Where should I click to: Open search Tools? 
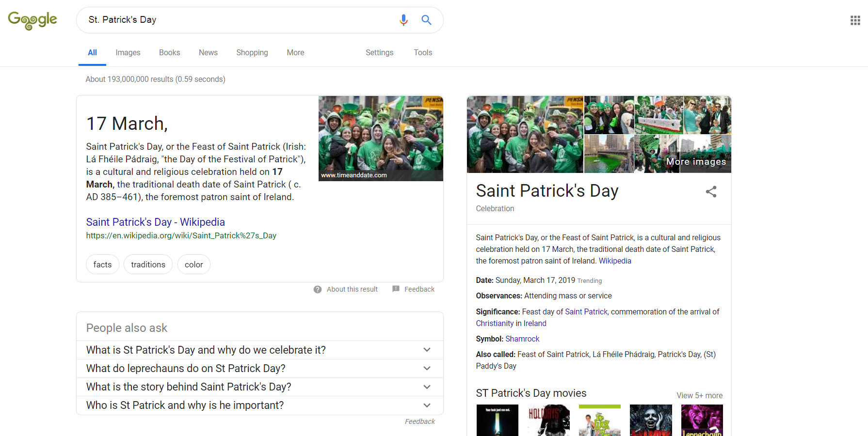click(423, 53)
